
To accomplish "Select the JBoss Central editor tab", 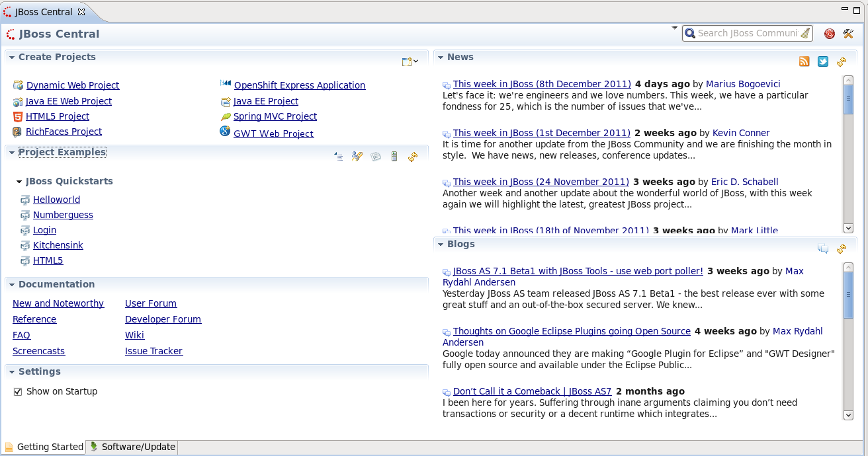I will 44,12.
